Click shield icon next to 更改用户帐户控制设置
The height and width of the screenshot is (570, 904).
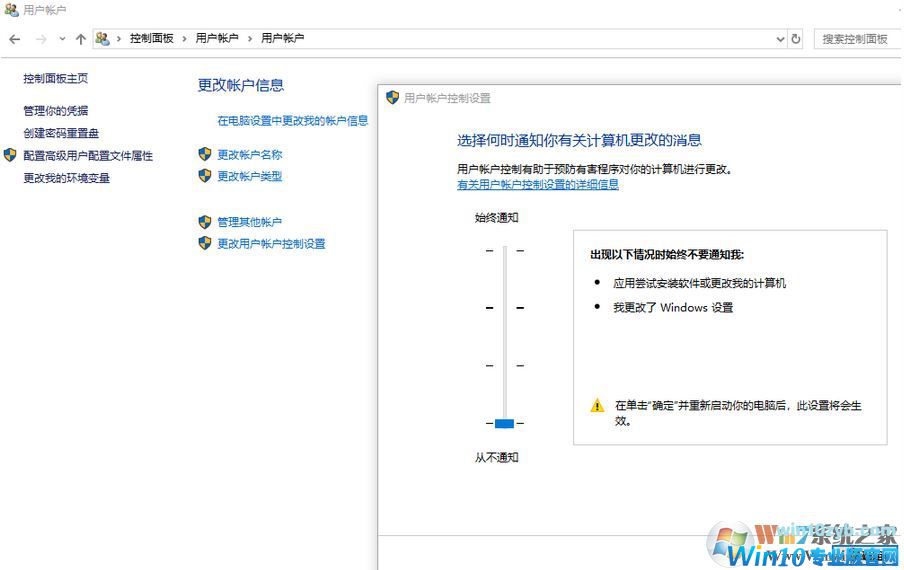(x=205, y=243)
